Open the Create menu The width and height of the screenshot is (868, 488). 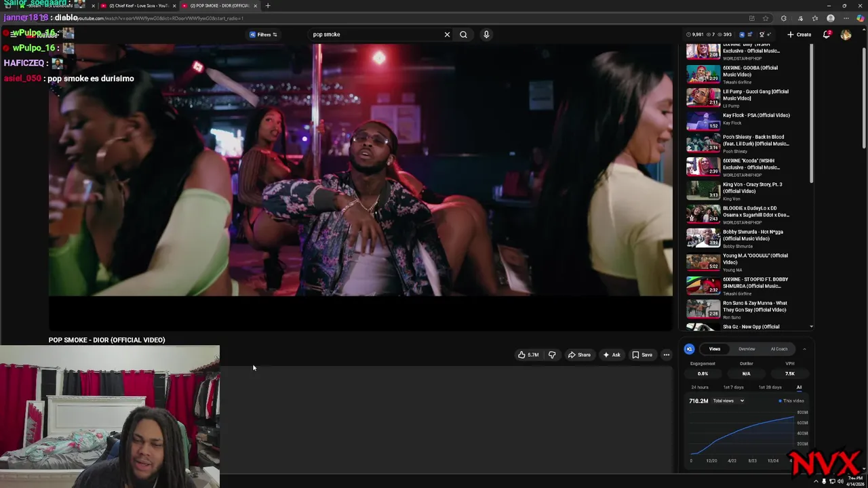(800, 35)
